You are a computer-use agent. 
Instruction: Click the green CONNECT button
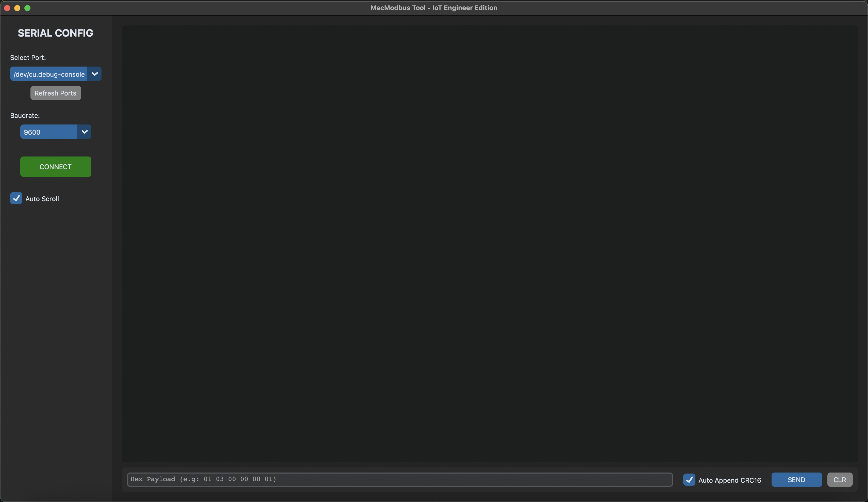tap(55, 167)
